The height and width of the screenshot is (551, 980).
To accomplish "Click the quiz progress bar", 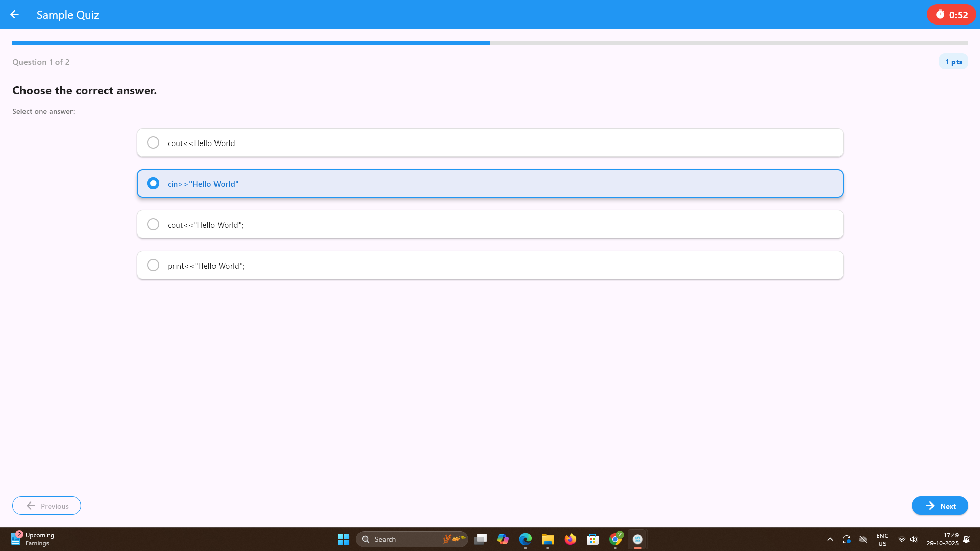I will coord(489,43).
